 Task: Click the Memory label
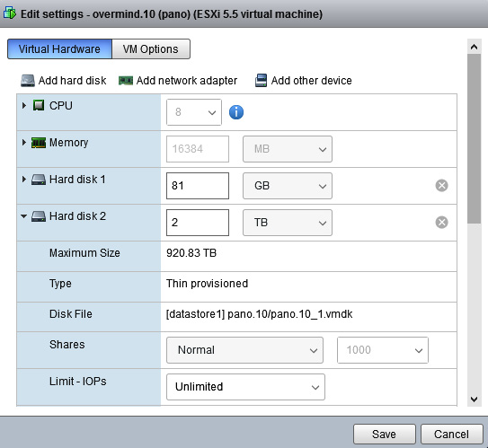coord(69,143)
